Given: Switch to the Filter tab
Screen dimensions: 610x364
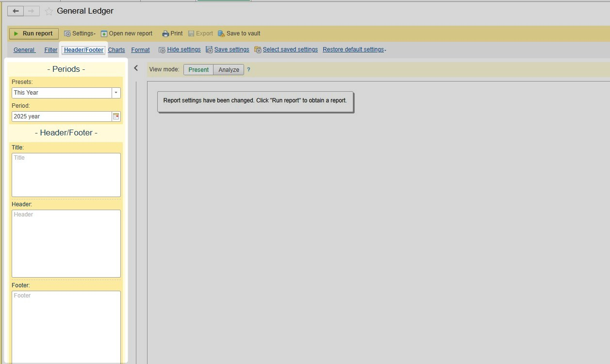Looking at the screenshot, I should click(50, 50).
